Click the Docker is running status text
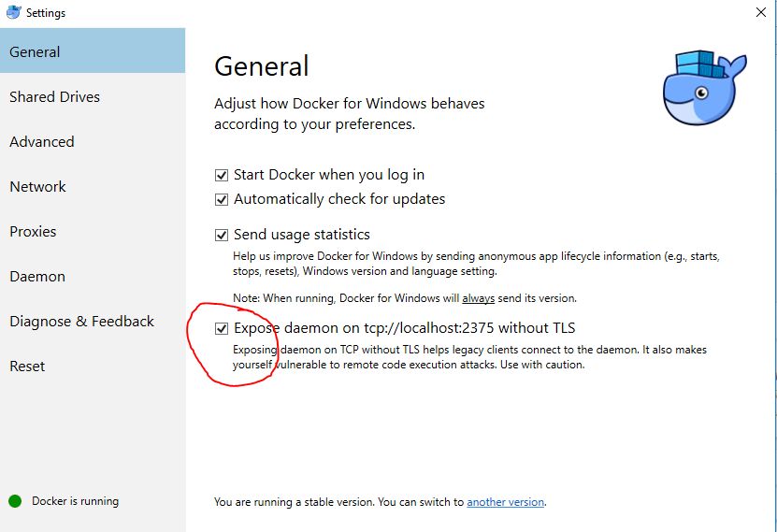Screen dimensions: 777x532 pos(75,501)
